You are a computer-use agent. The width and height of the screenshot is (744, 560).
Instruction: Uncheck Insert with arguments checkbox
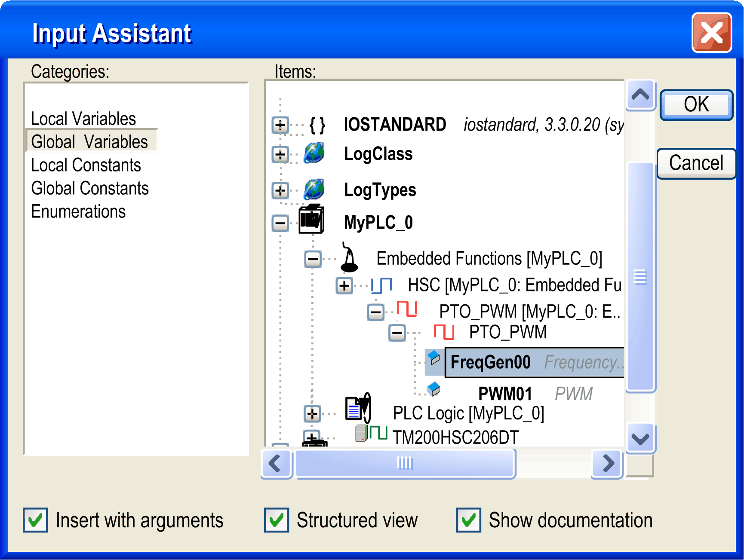click(35, 520)
